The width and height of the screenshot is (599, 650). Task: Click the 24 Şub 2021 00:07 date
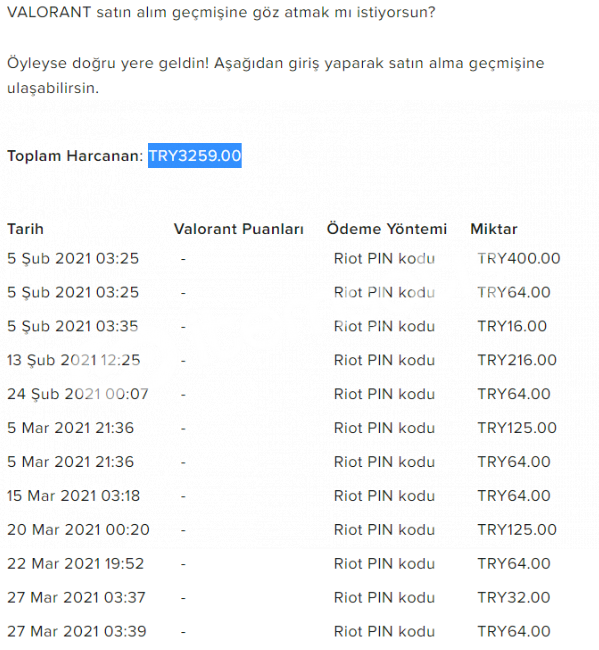click(78, 394)
